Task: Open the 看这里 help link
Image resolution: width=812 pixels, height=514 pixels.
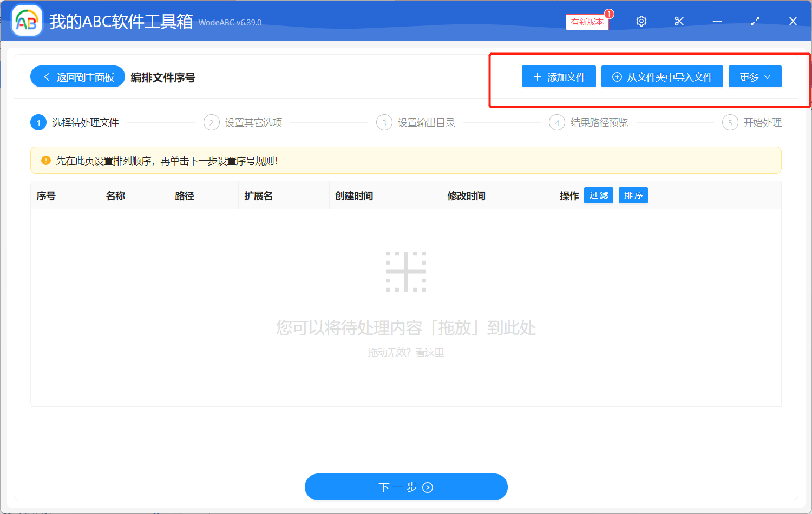Action: click(x=431, y=353)
